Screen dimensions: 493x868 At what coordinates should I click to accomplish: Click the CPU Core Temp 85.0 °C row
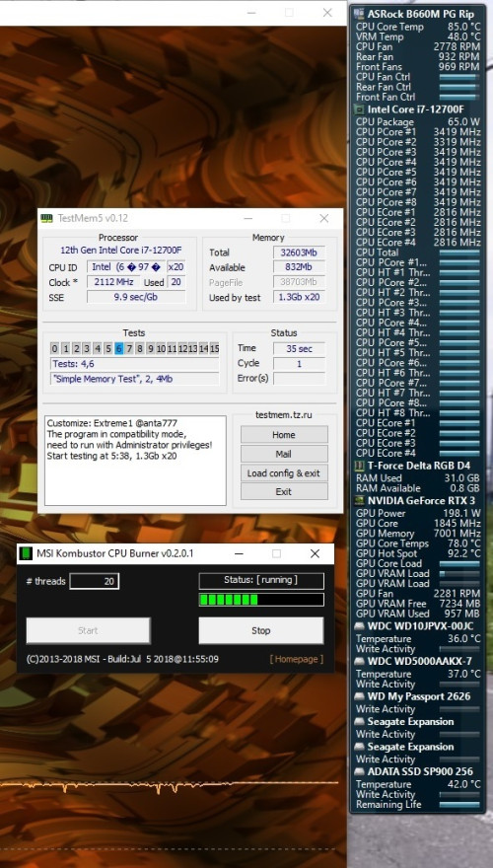point(418,27)
